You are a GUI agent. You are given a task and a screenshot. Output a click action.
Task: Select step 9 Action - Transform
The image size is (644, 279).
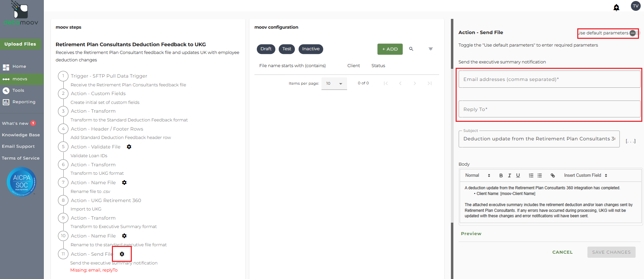[93, 218]
